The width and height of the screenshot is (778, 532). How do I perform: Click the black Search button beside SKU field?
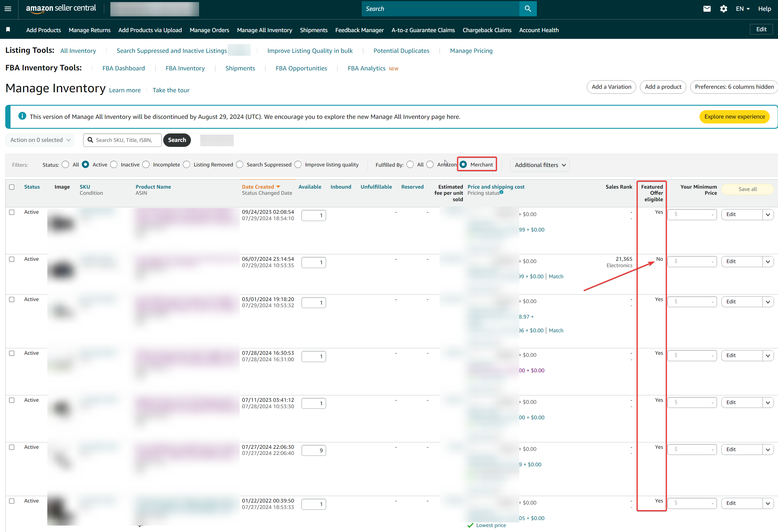[x=177, y=140]
